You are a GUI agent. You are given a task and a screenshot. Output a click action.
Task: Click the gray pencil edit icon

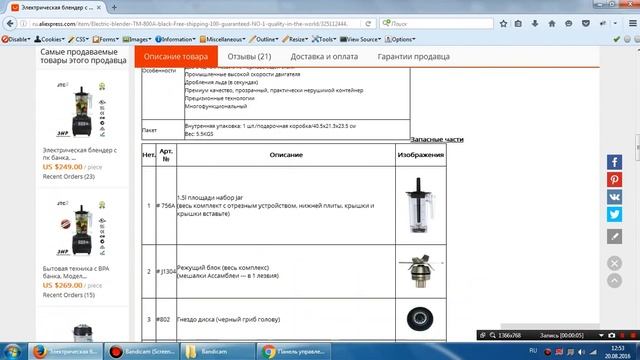tap(614, 236)
